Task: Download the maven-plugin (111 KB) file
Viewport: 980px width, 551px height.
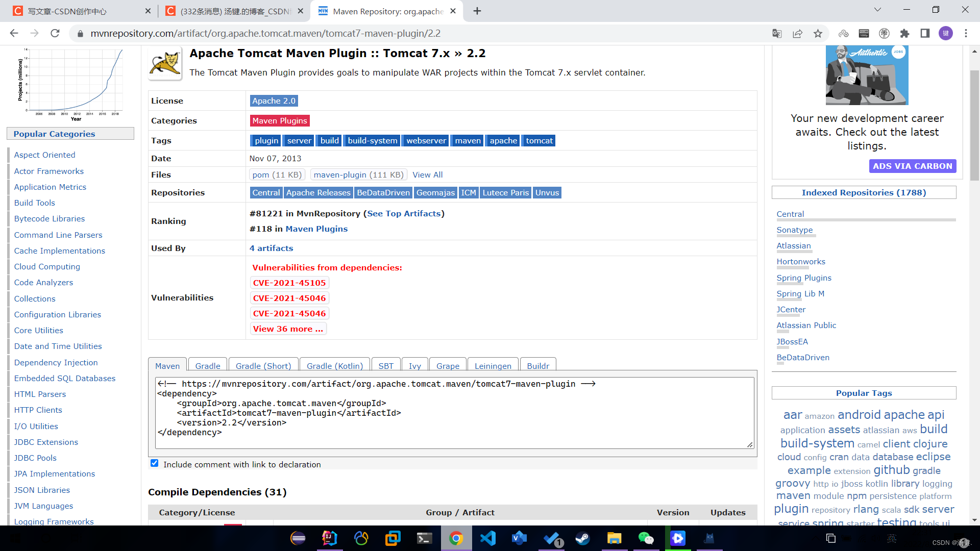Action: click(x=359, y=175)
